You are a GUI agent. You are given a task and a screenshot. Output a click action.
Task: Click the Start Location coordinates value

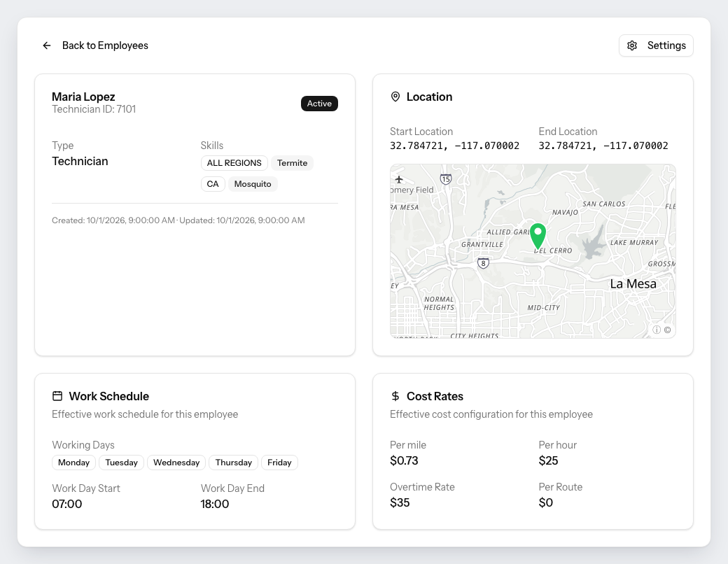point(454,146)
